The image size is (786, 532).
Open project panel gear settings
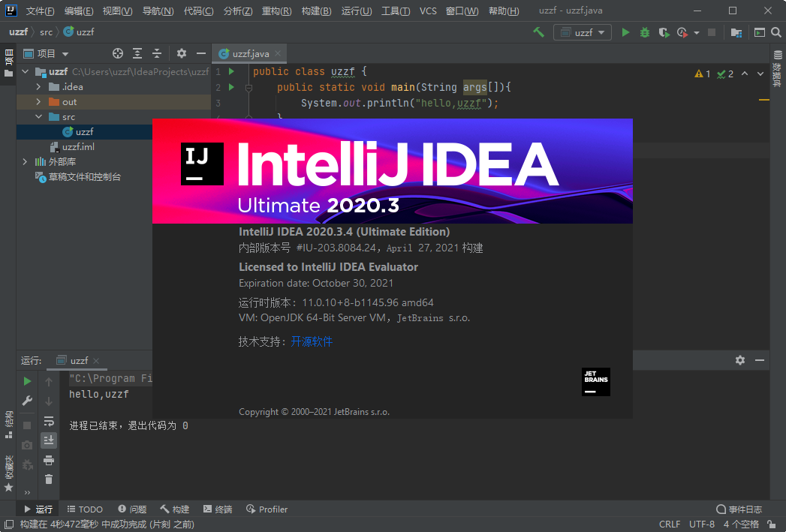182,53
